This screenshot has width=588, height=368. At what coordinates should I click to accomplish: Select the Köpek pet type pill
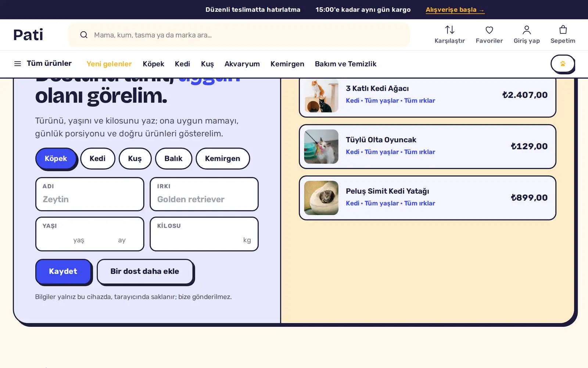[56, 158]
